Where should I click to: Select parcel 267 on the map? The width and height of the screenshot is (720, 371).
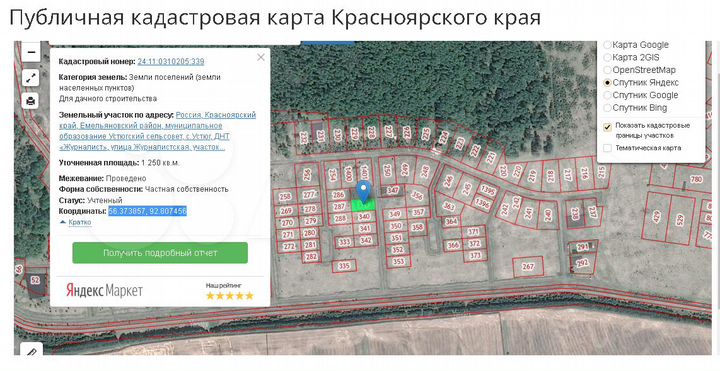click(x=528, y=267)
